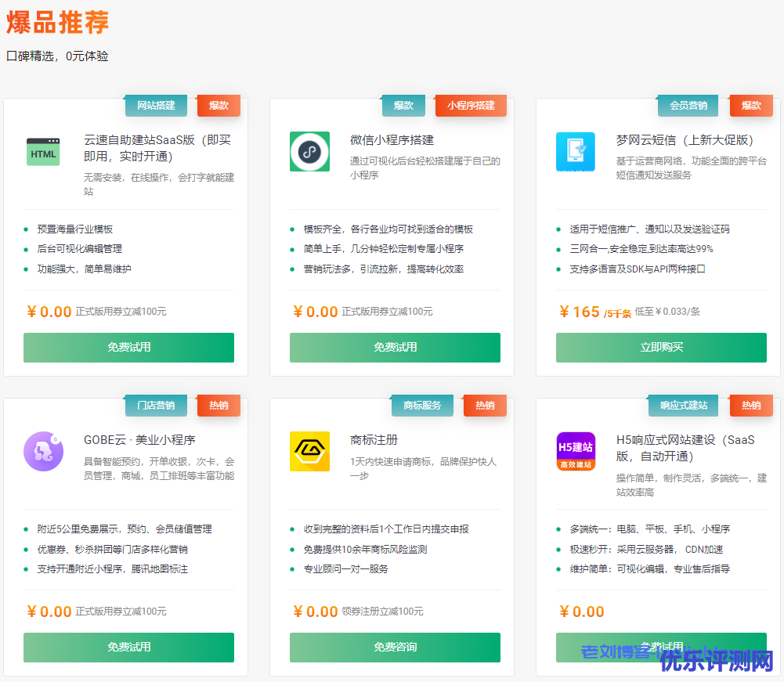Image resolution: width=784 pixels, height=682 pixels.
Task: Select the 响应式建站 category tag
Action: click(x=684, y=406)
